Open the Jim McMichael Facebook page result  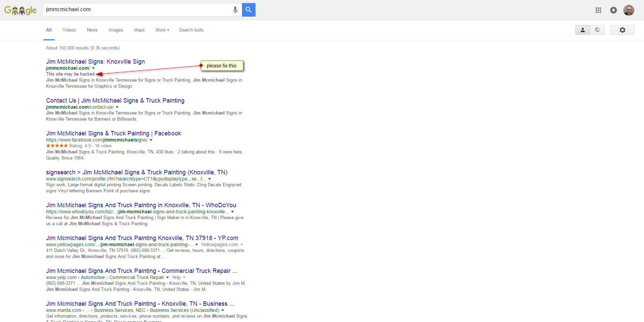coord(113,133)
